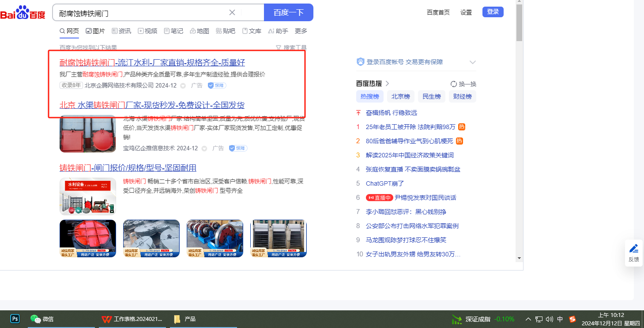644x328 pixels.
Task: Click the 百度一下 search button
Action: point(289,12)
